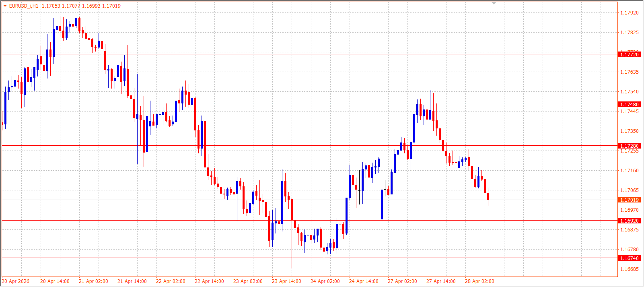This screenshot has height=287, width=644.
Task: Select the red 1.17480 price level label
Action: coord(629,104)
